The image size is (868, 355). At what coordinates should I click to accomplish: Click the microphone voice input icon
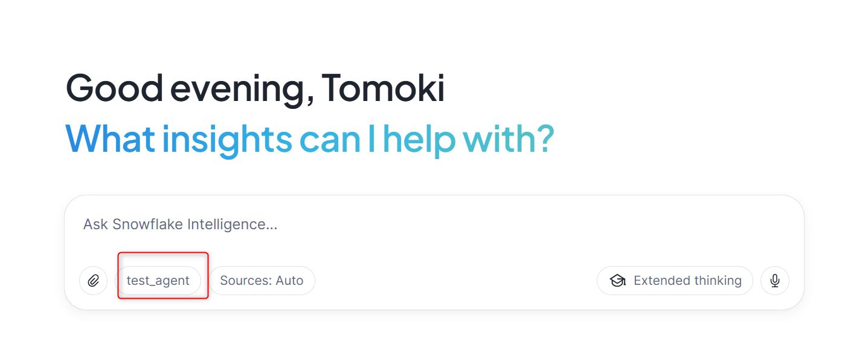click(774, 281)
